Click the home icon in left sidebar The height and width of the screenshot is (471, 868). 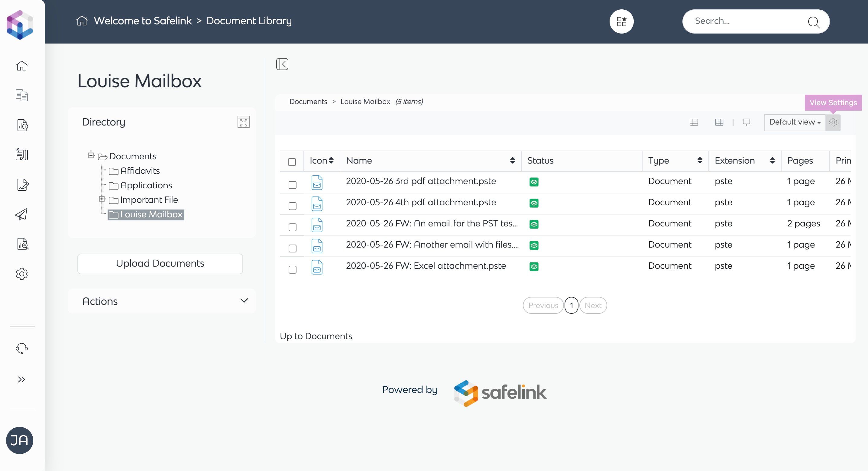(21, 65)
